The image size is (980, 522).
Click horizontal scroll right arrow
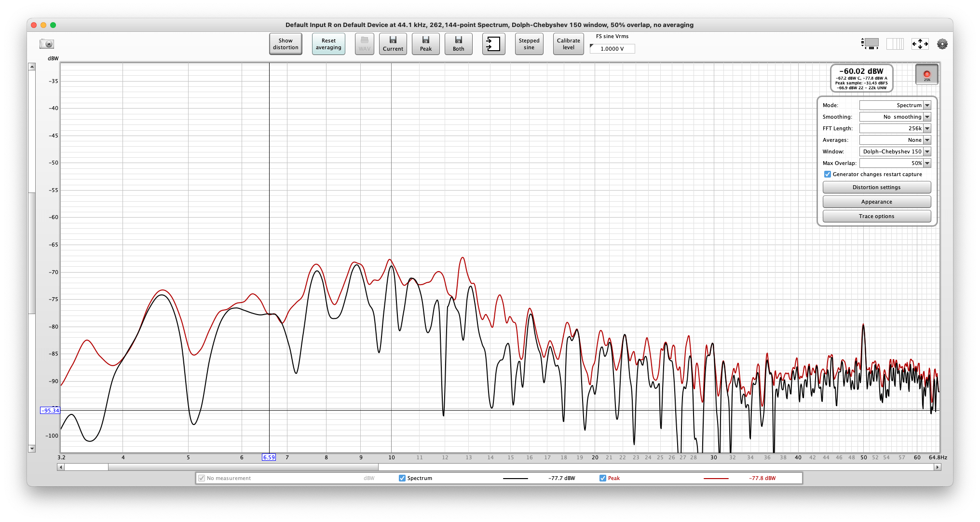coord(937,467)
